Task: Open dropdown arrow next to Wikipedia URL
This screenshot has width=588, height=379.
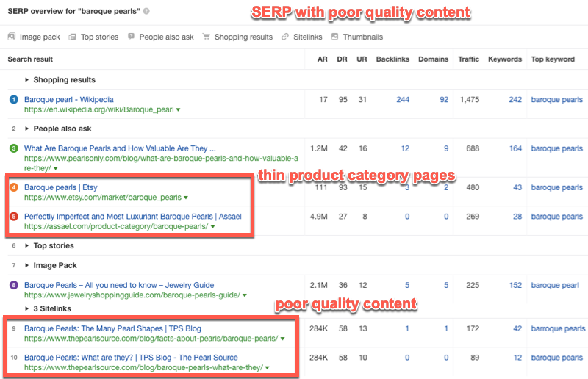Action: [179, 110]
